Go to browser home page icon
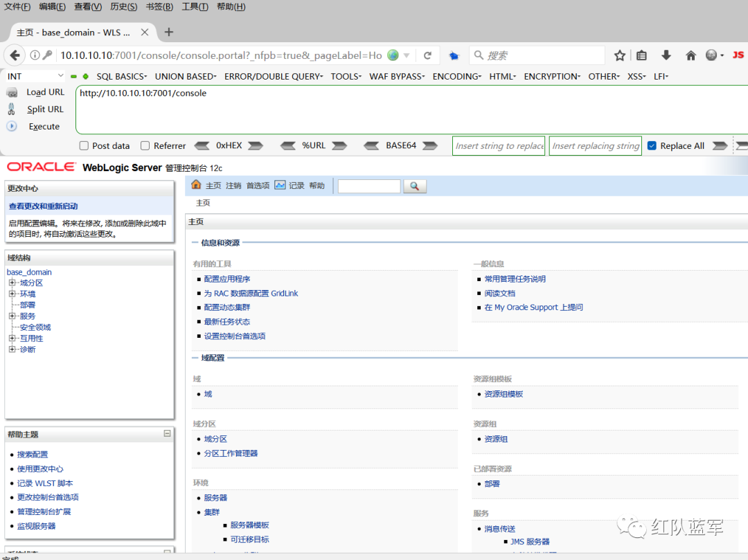 click(x=691, y=55)
